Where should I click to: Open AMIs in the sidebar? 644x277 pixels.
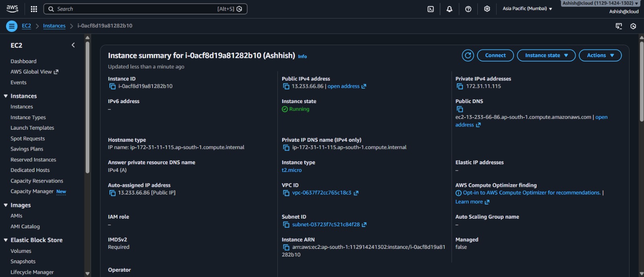[17, 216]
